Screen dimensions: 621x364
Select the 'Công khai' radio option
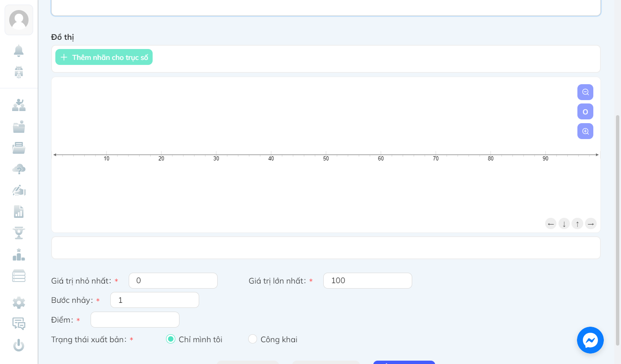point(252,339)
